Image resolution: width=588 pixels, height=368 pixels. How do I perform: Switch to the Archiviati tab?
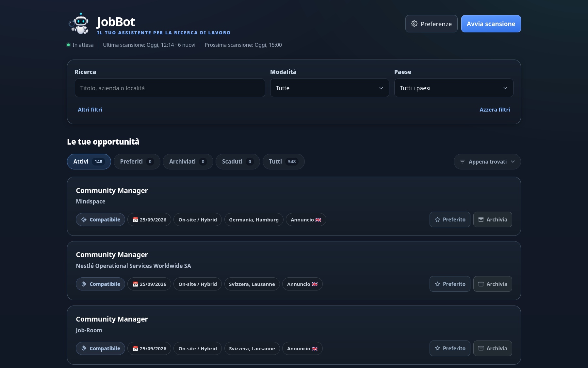coord(188,162)
